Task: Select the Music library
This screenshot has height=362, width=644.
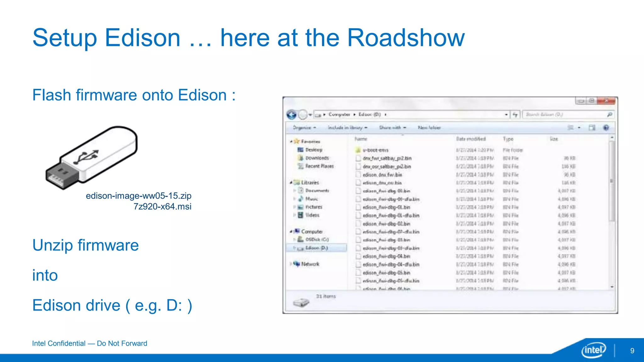Action: [x=312, y=199]
